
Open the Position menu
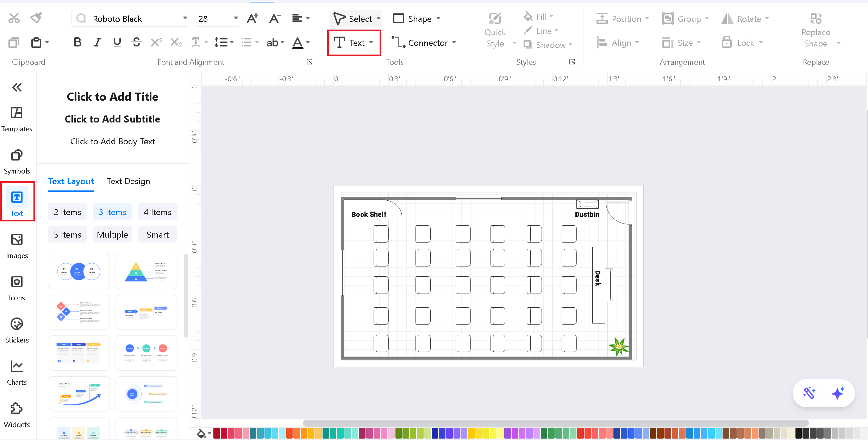pos(623,19)
